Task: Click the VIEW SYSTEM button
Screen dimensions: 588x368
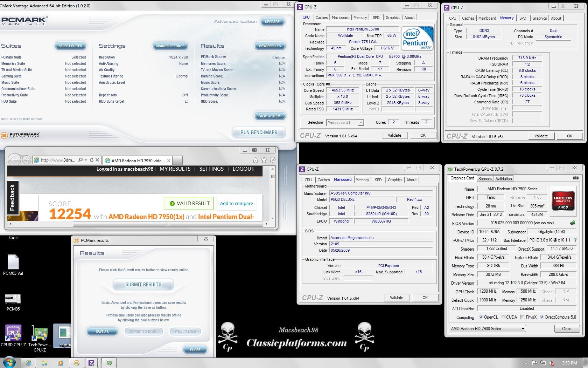Action: tap(269, 116)
